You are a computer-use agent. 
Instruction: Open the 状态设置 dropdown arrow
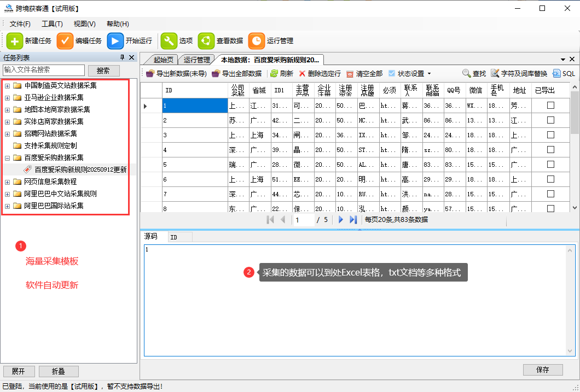click(429, 74)
